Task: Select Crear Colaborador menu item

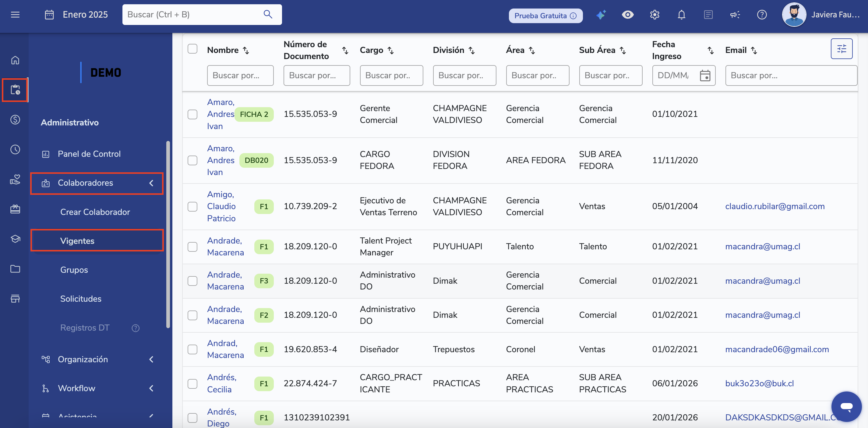Action: (x=95, y=212)
